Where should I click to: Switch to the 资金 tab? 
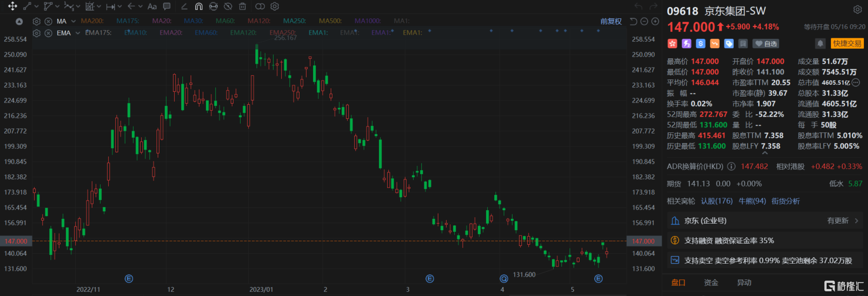(711, 282)
